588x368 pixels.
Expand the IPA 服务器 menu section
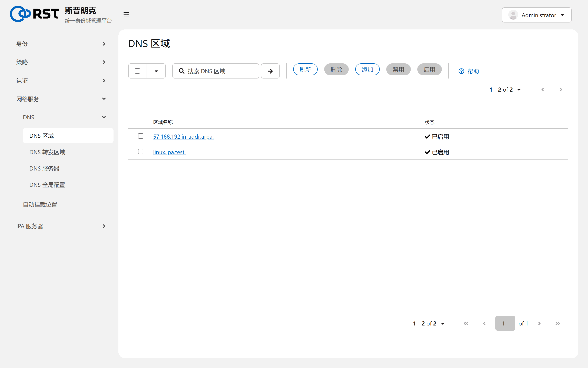61,226
